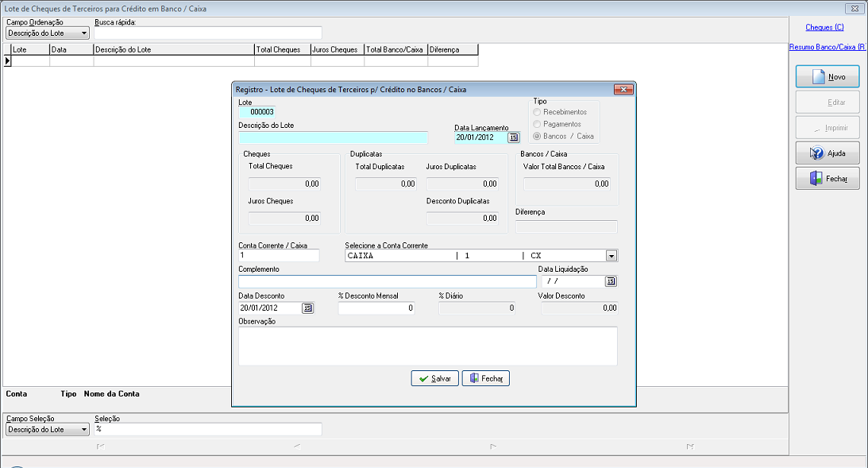
Task: Click the Novo document button
Action: tap(827, 76)
